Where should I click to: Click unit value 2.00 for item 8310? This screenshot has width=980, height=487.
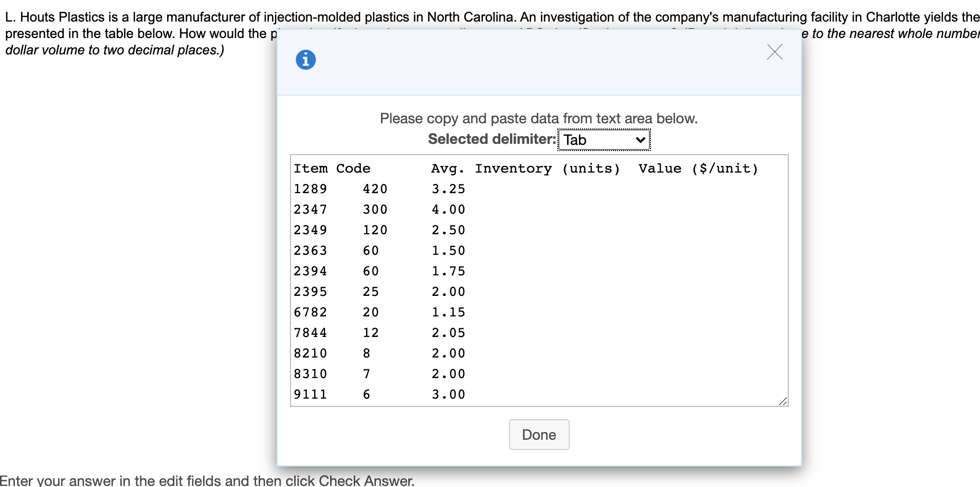(448, 374)
